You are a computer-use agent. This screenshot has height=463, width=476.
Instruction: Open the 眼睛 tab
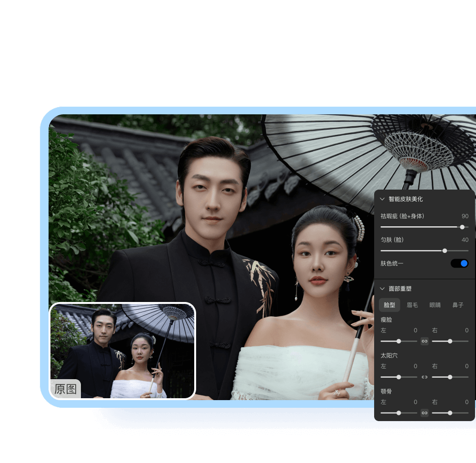435,305
